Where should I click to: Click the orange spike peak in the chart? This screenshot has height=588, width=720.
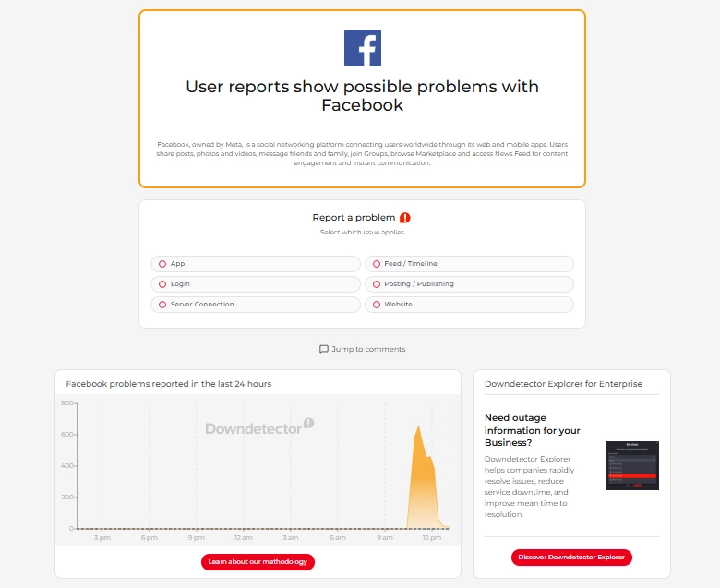pyautogui.click(x=418, y=427)
